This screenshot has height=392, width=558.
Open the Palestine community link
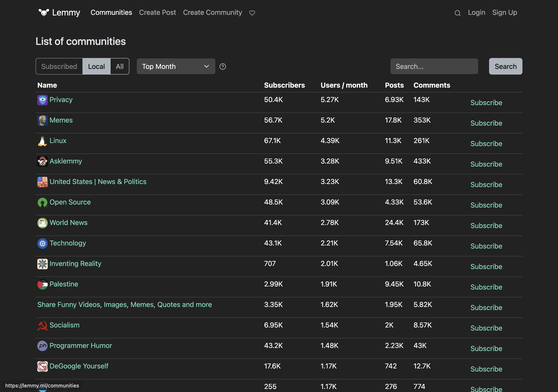click(x=64, y=284)
